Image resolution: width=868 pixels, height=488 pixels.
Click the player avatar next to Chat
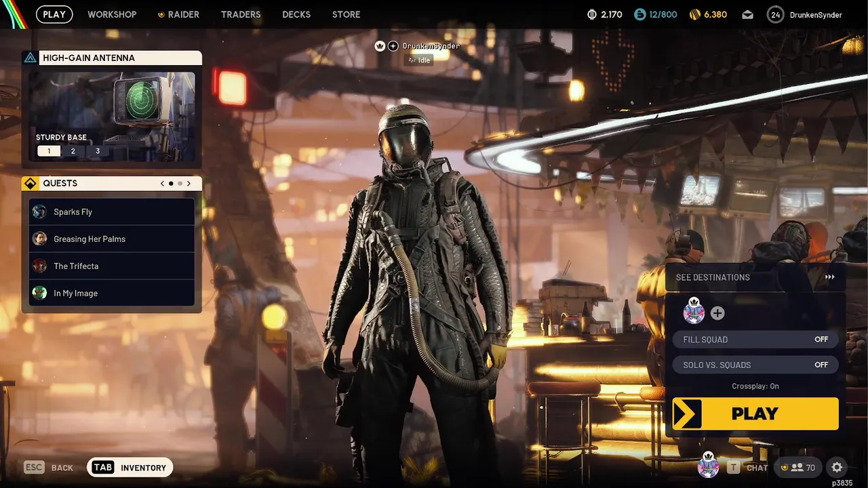709,466
